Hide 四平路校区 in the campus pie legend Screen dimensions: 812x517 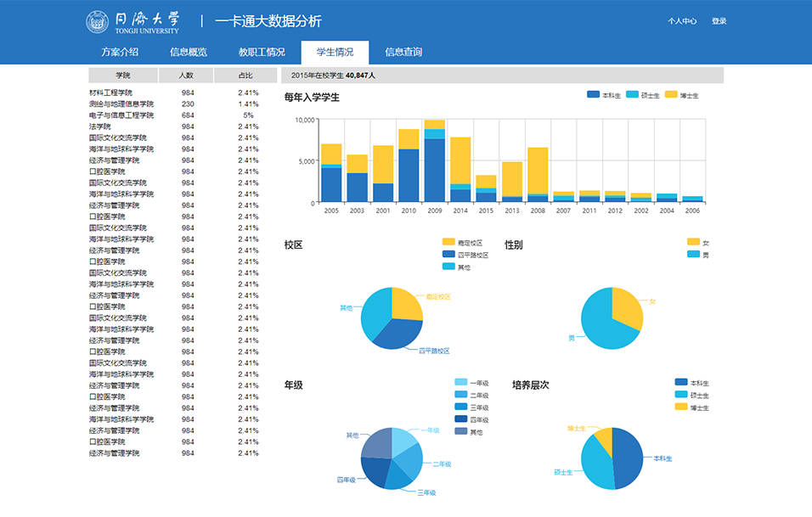465,255
